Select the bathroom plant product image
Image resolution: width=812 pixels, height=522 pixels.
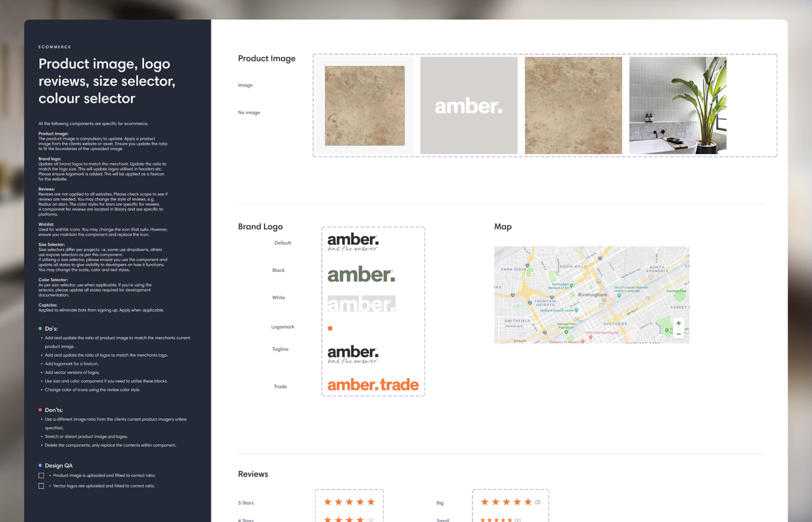(678, 105)
